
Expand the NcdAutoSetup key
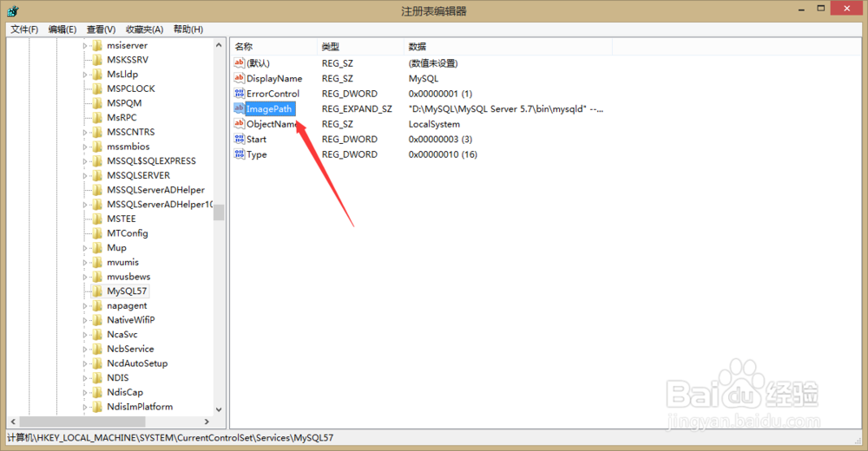[85, 363]
